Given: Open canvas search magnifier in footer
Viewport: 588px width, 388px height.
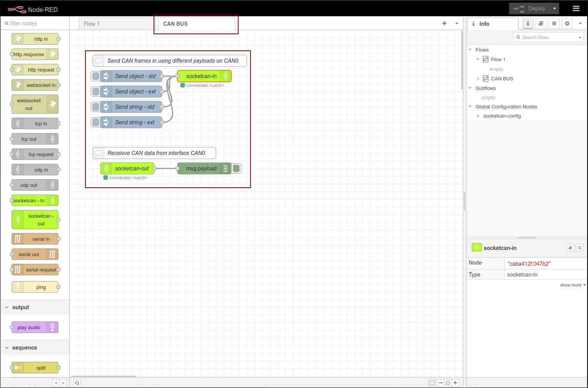Looking at the screenshot, I should point(77,383).
